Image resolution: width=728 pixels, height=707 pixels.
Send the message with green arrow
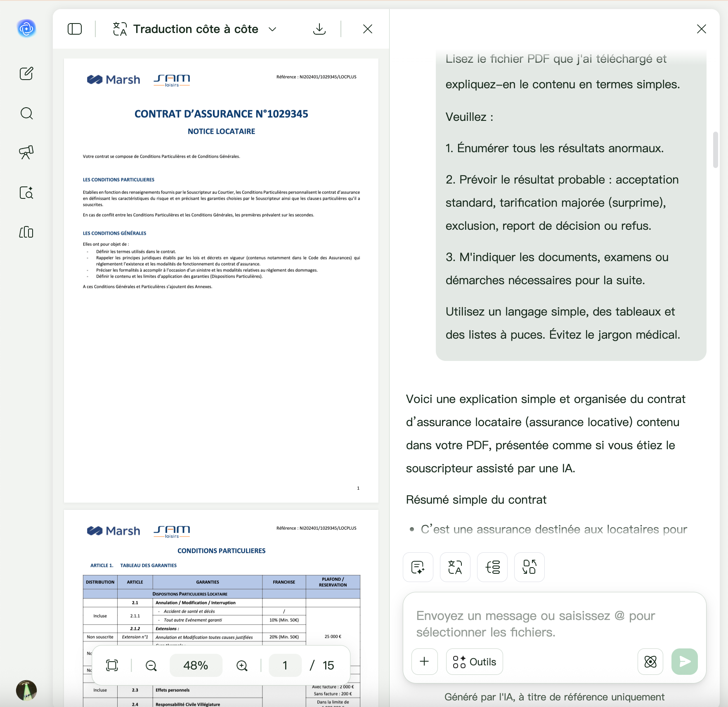(685, 662)
